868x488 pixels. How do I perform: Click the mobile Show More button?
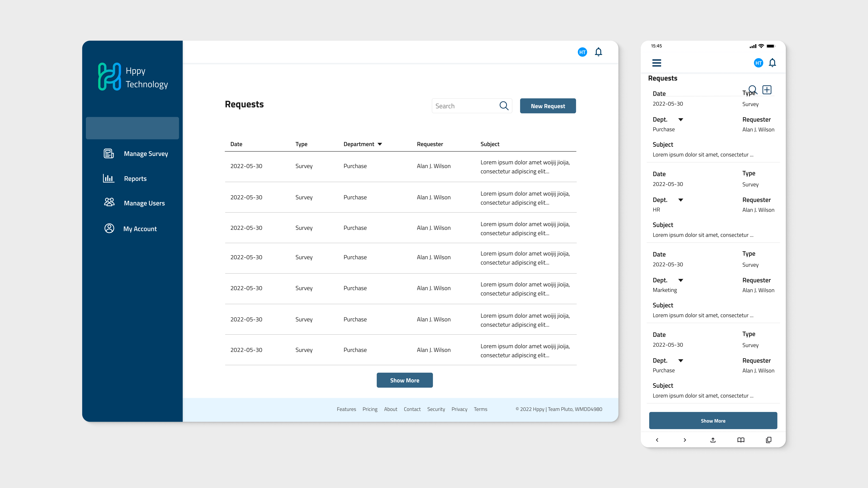(x=713, y=421)
